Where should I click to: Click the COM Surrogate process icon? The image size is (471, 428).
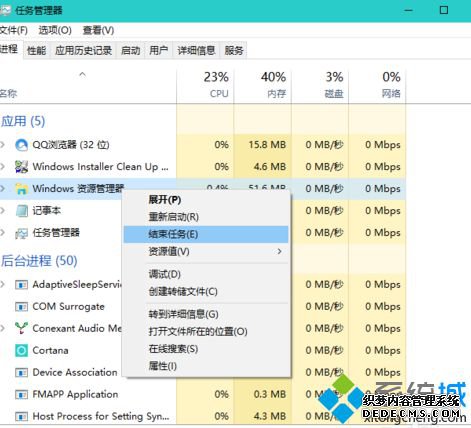point(22,307)
